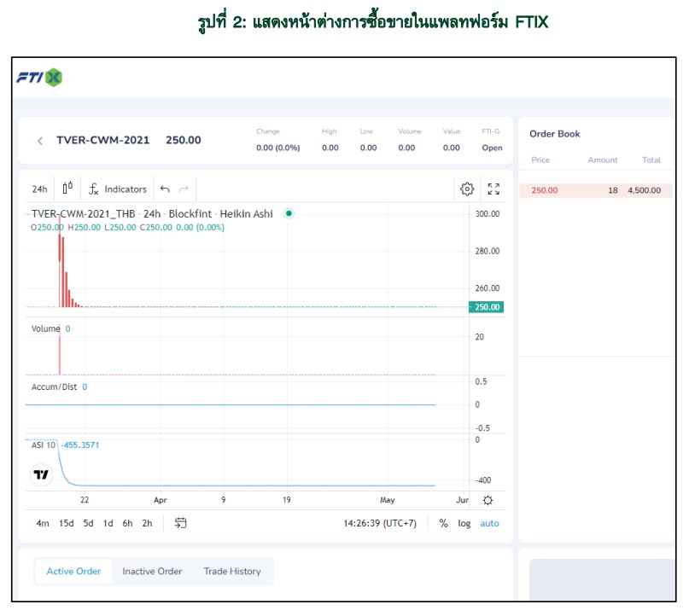Click the Amount column header

pyautogui.click(x=603, y=160)
